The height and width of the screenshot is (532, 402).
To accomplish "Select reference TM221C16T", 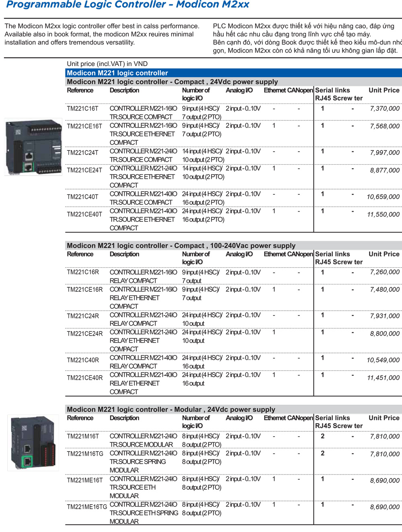I will (82, 109).
